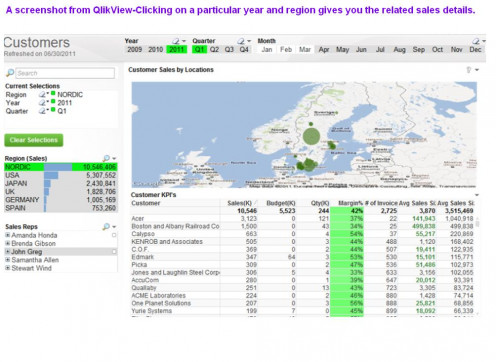Click the search icon in Region (Sales) header
This screenshot has width=496, height=362.
click(106, 158)
